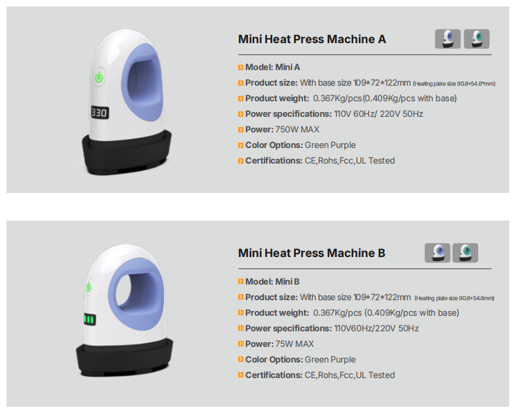Click orange bullet beside Machine A Certifications
520x420 pixels.
241,161
